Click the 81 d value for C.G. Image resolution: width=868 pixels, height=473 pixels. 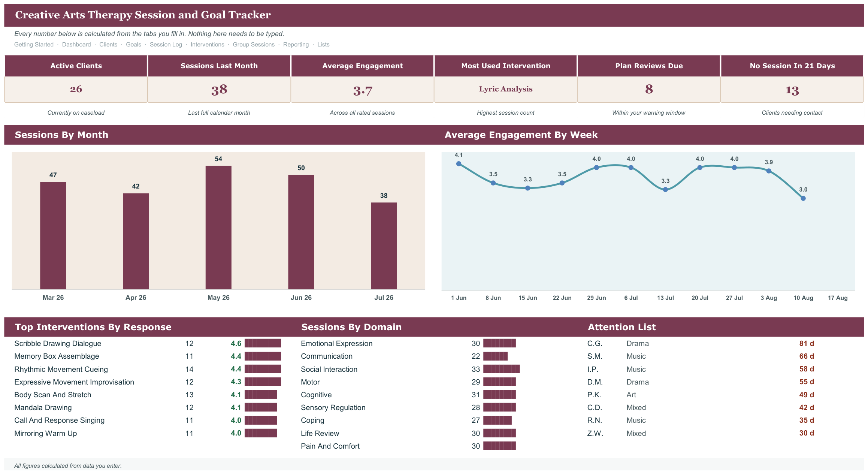pos(807,343)
